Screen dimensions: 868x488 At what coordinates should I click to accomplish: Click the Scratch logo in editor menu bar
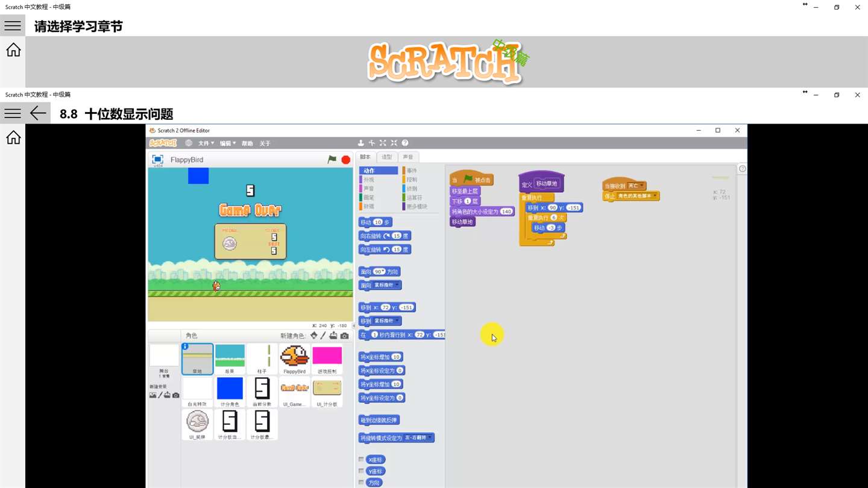click(x=163, y=143)
